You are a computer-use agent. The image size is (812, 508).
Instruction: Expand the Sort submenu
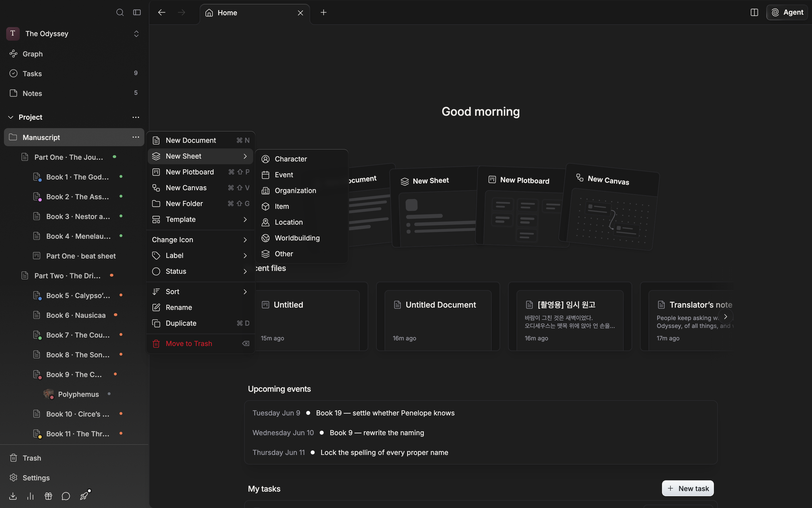200,292
